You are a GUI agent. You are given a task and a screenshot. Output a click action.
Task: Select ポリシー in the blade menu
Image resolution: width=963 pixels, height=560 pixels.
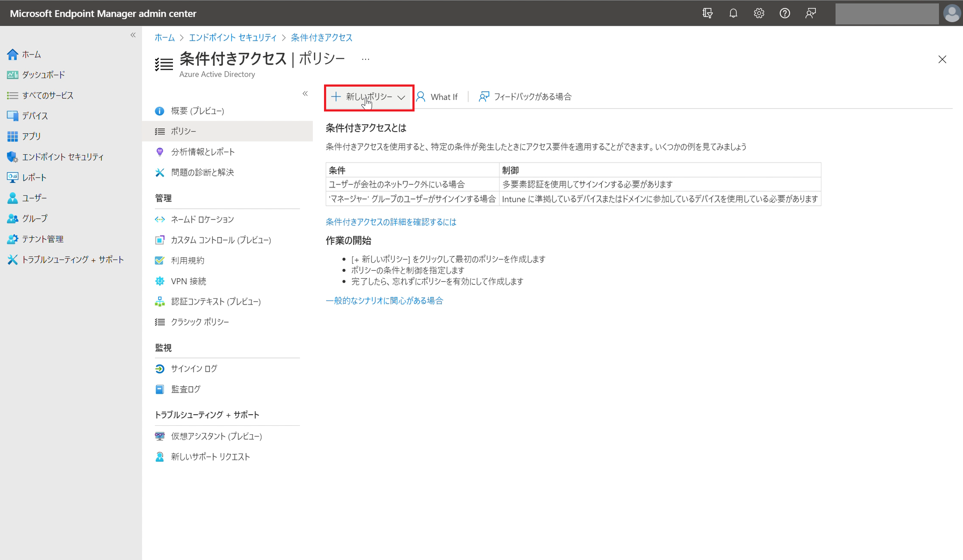pos(227,131)
